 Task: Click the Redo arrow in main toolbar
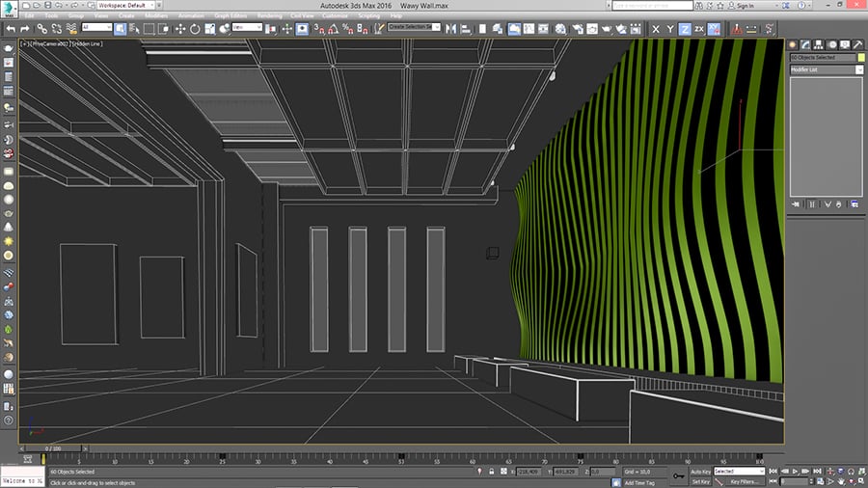tap(24, 29)
